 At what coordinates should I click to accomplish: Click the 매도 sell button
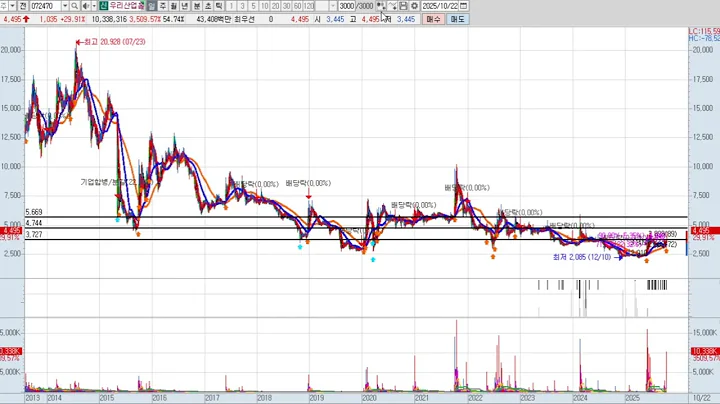(x=457, y=19)
